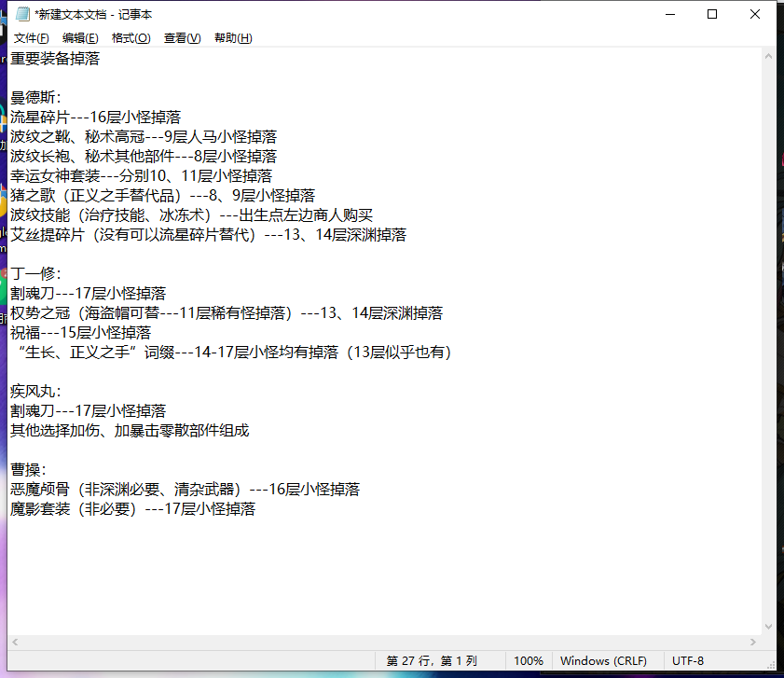Viewport: 784px width, 678px height.
Task: Open the 查看(V) menu
Action: pyautogui.click(x=182, y=38)
